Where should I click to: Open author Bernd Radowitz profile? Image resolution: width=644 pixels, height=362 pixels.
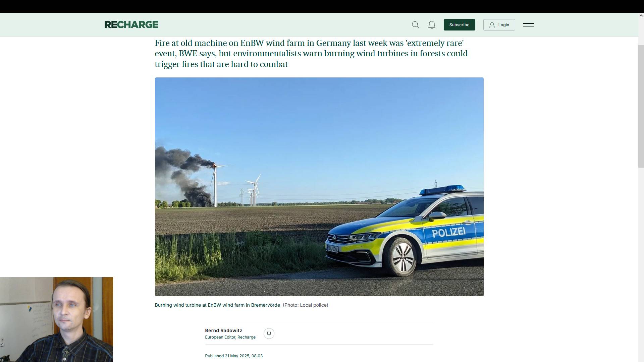(x=223, y=330)
